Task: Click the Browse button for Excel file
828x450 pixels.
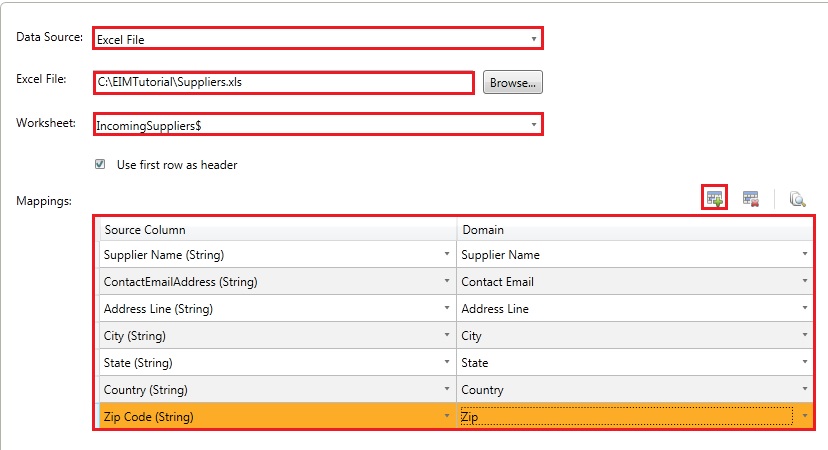Action: [512, 83]
